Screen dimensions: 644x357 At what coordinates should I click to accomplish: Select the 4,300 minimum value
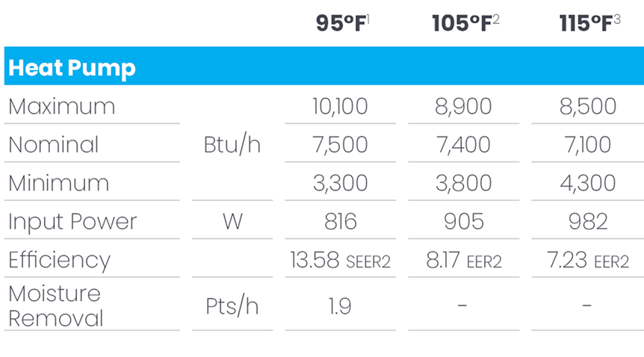(x=588, y=183)
